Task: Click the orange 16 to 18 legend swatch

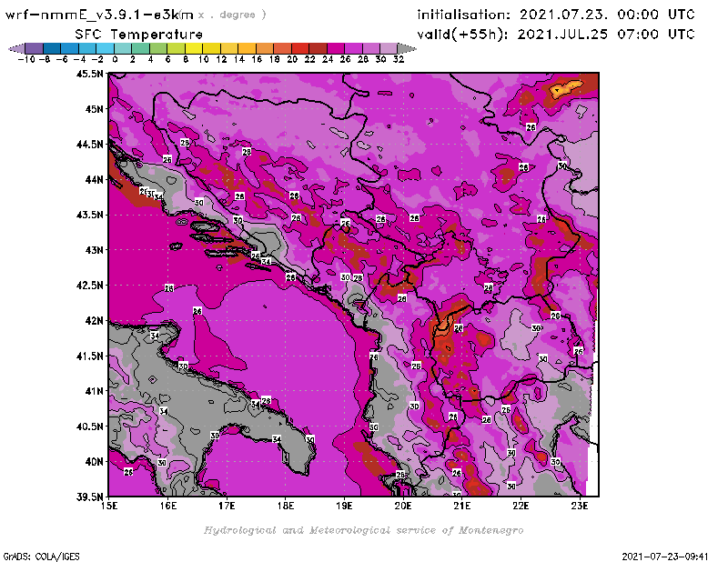Action: 264,48
